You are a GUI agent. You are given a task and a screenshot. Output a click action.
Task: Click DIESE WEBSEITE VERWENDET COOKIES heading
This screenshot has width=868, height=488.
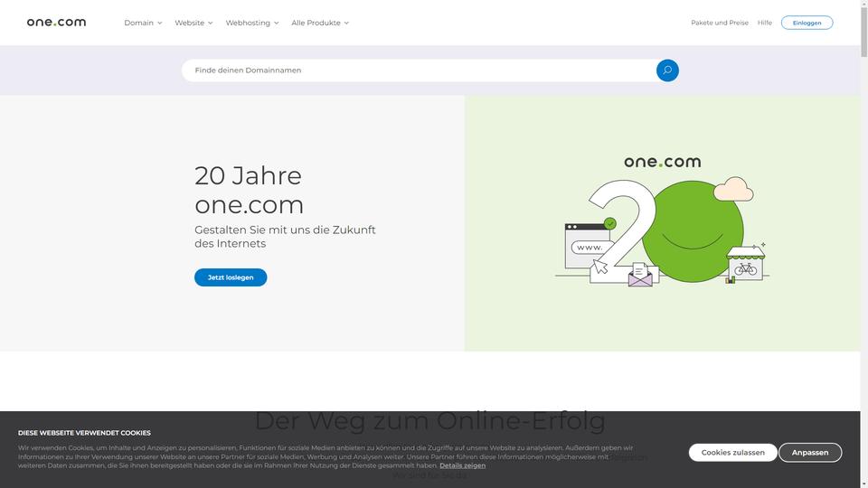[x=84, y=433]
